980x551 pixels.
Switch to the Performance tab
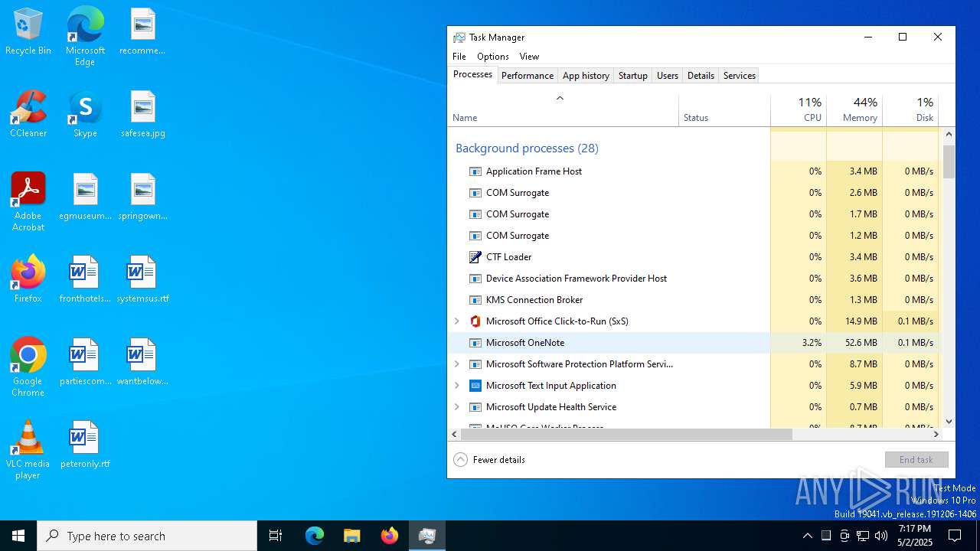click(528, 76)
